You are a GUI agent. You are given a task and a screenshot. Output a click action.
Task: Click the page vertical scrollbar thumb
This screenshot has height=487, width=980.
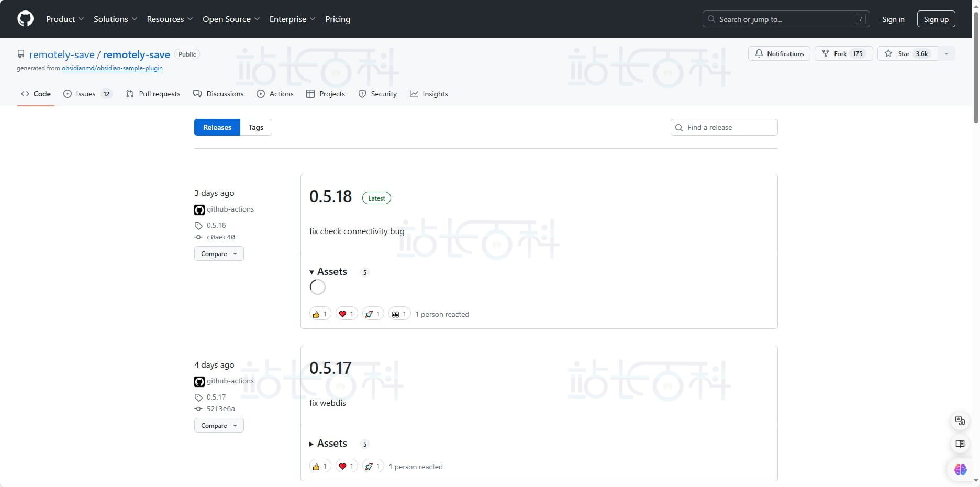(x=976, y=67)
